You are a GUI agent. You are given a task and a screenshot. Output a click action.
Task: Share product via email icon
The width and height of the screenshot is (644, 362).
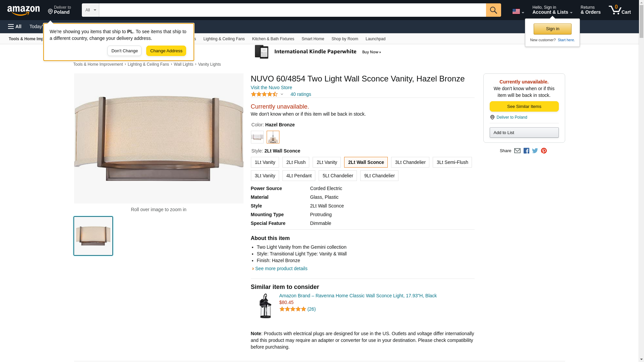pos(517,151)
